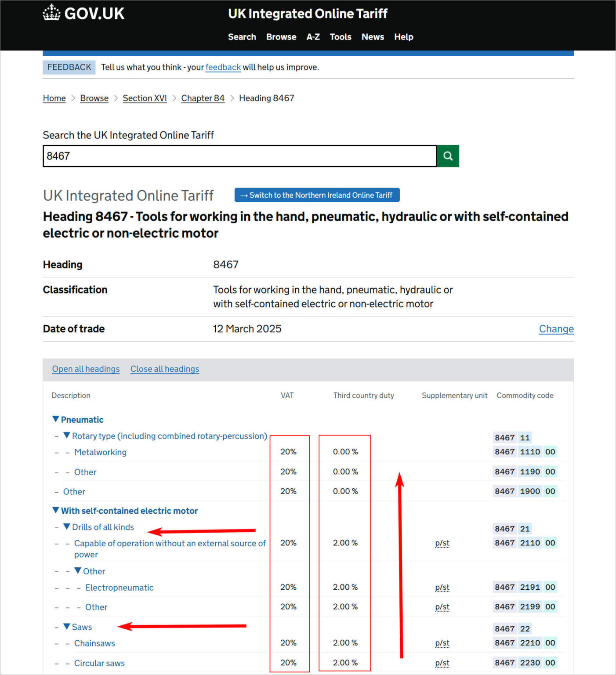Click Open all headings
Viewport: 616px width, 675px height.
[x=86, y=369]
